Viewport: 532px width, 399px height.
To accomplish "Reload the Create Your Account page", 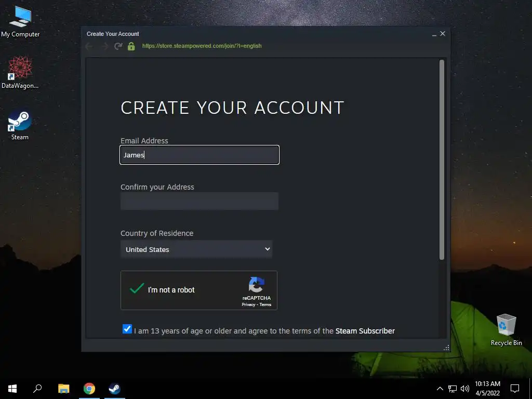I will [x=118, y=46].
